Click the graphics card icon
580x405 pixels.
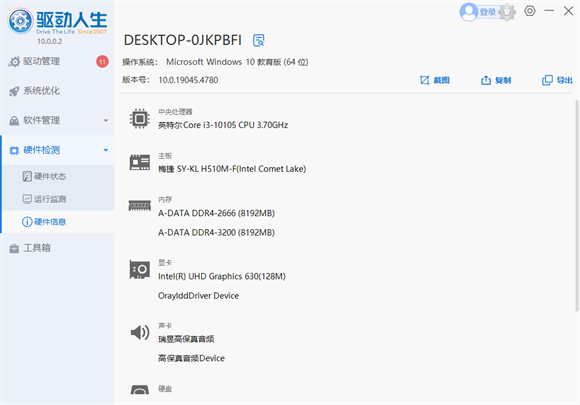click(x=140, y=270)
